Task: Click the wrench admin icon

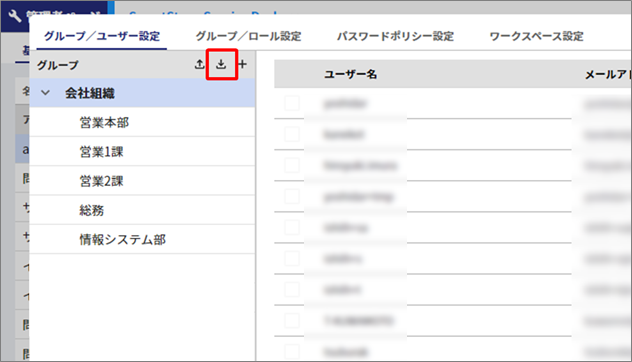Action: pos(15,16)
